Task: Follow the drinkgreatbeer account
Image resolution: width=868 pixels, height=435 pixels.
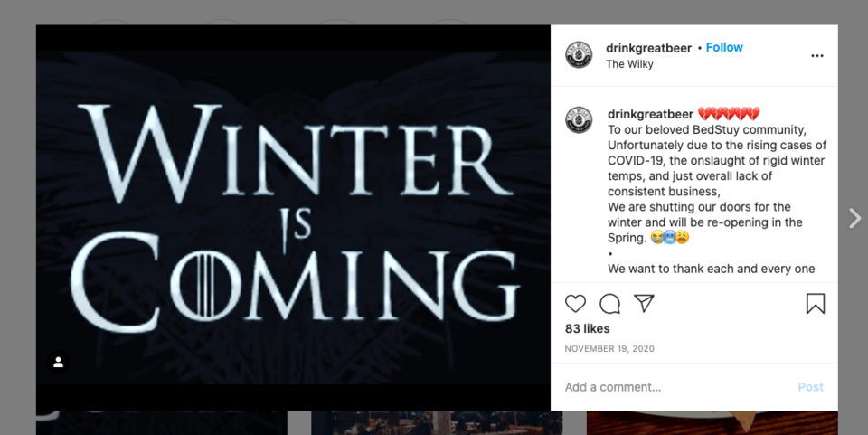Action: click(x=724, y=48)
